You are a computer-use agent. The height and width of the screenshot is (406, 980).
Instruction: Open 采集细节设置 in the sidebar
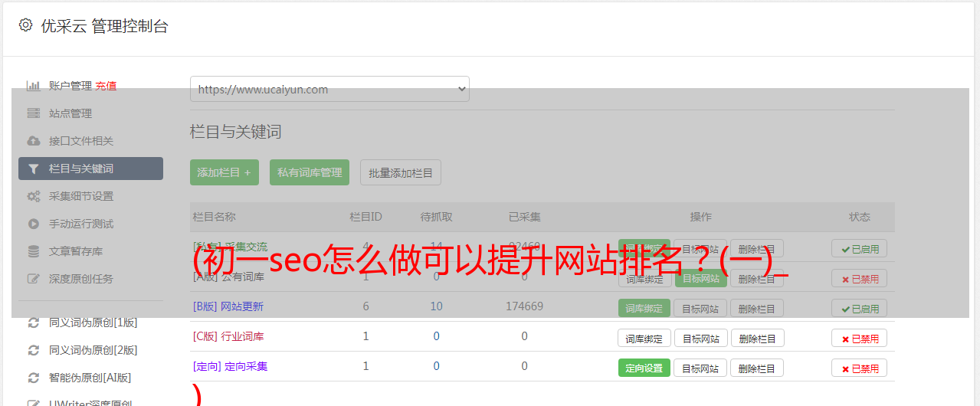pyautogui.click(x=81, y=196)
